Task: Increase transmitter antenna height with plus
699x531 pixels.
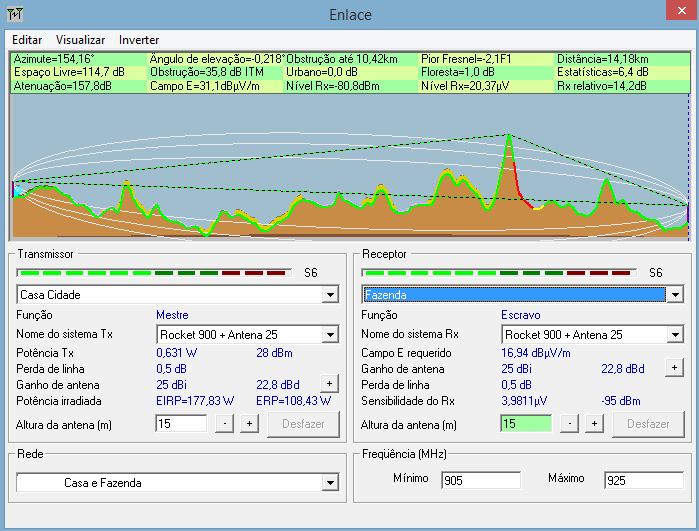Action: pos(249,424)
